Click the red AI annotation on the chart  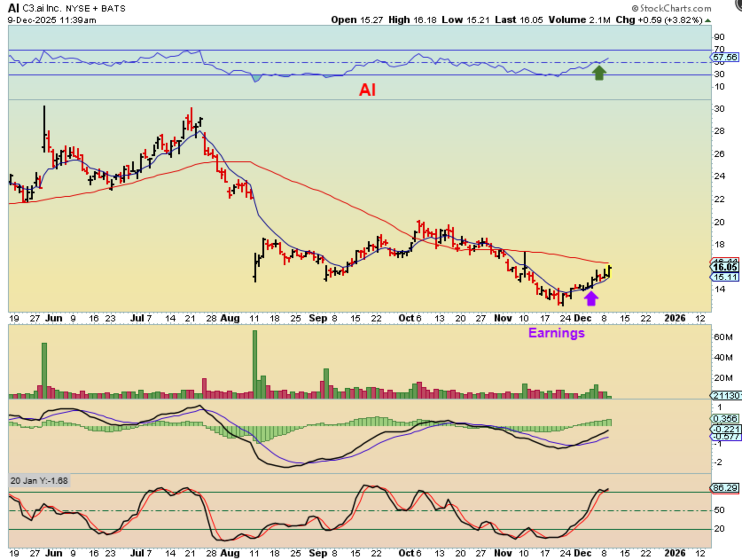coord(367,90)
